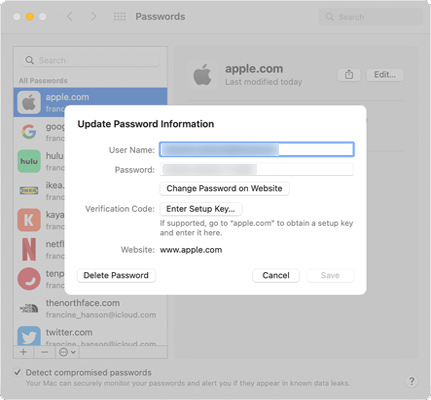Select the Kayak K icon entry
Image resolution: width=431 pixels, height=400 pixels.
point(29,220)
